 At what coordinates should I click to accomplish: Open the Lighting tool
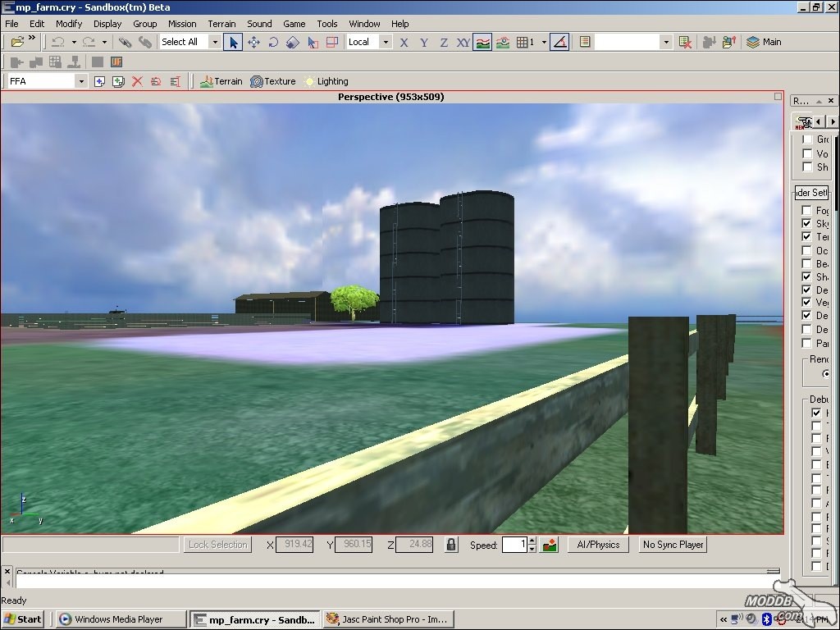tap(326, 81)
